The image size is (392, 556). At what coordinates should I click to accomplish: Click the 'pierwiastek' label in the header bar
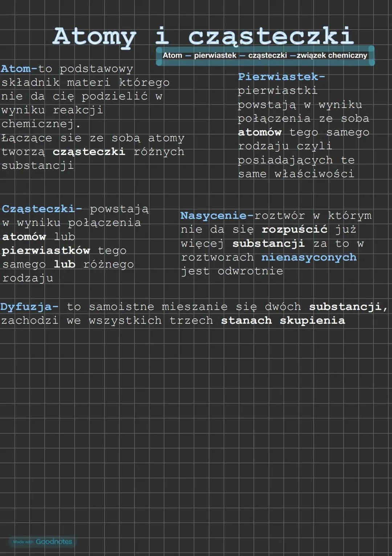tap(215, 56)
